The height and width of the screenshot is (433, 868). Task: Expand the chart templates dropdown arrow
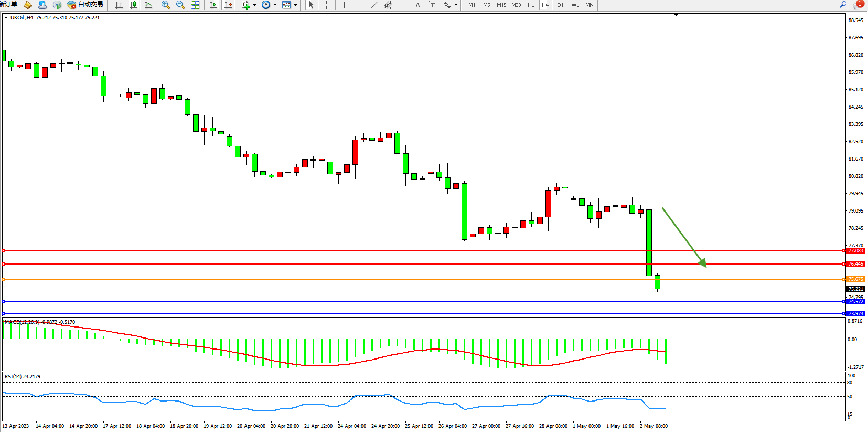296,5
